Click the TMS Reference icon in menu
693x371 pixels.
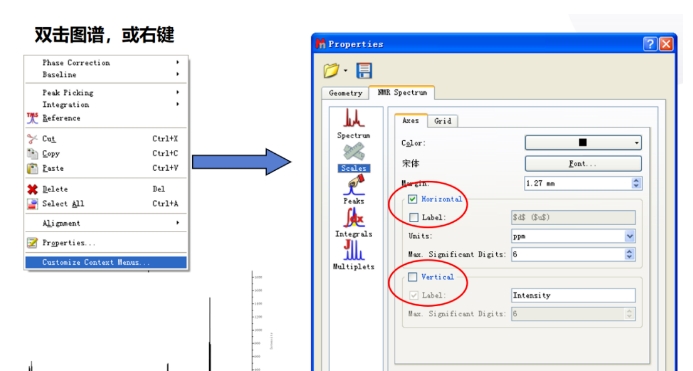pos(32,118)
